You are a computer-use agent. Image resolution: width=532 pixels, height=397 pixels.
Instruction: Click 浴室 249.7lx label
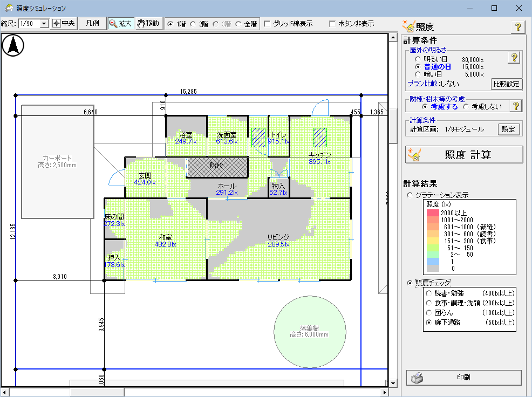pos(186,138)
